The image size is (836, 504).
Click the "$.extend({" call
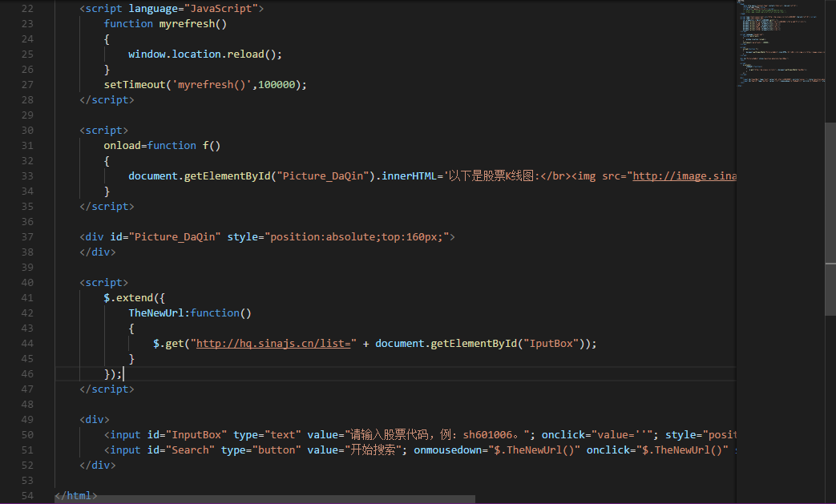click(135, 298)
